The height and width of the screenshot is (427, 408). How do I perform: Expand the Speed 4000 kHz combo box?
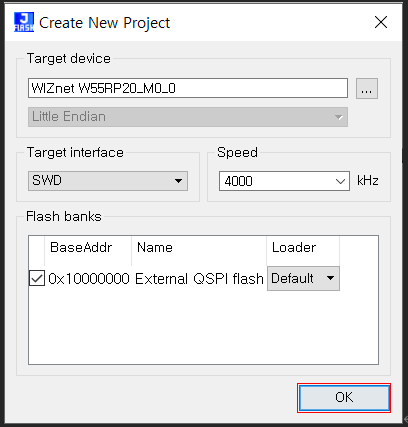340,181
